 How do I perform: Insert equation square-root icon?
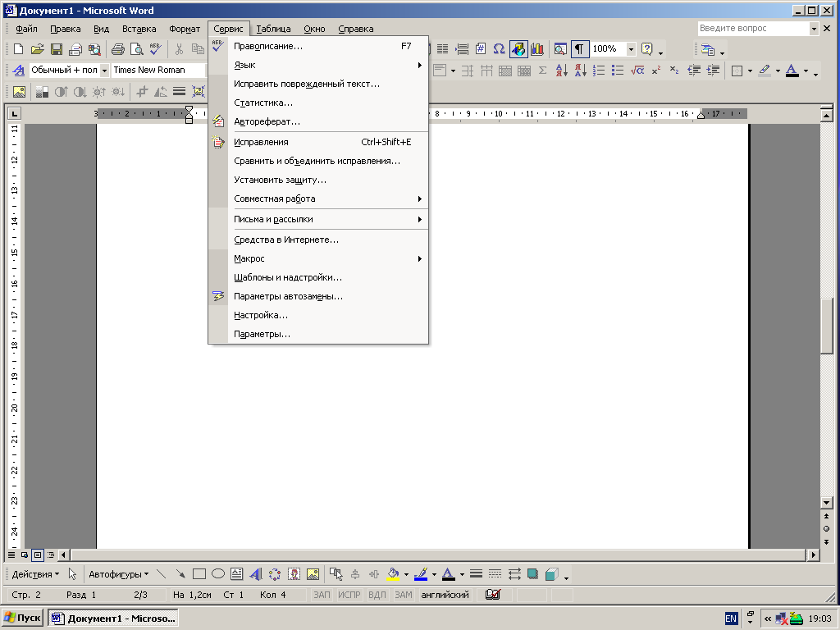point(637,71)
